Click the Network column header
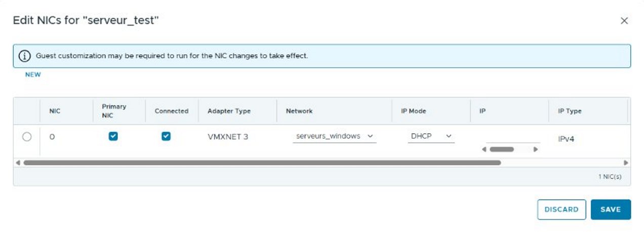The image size is (644, 232). (x=299, y=111)
